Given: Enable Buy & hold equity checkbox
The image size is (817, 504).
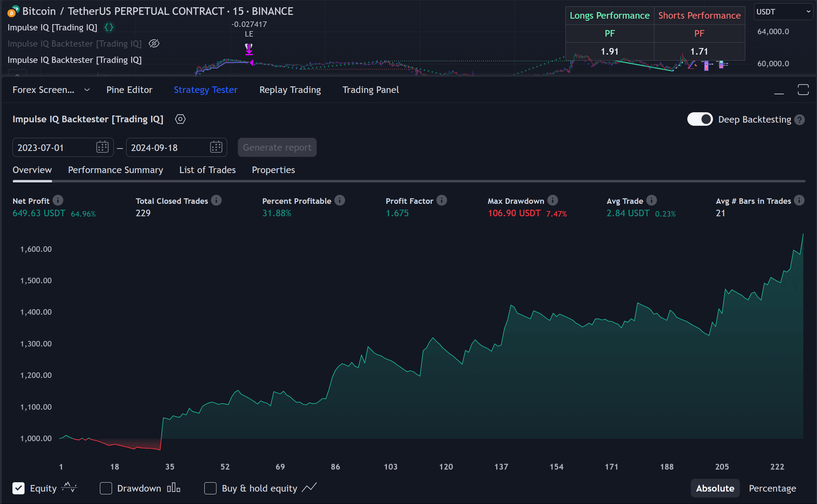Looking at the screenshot, I should click(210, 488).
